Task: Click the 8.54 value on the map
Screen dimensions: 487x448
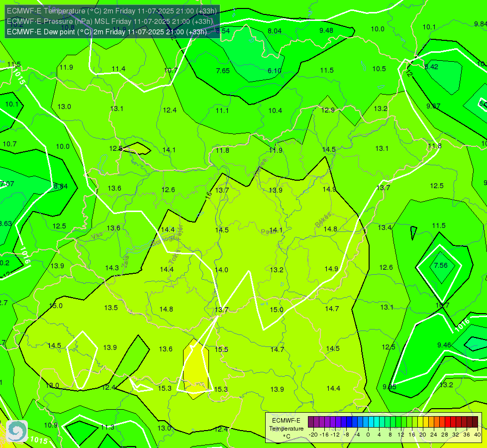Action: point(223,31)
